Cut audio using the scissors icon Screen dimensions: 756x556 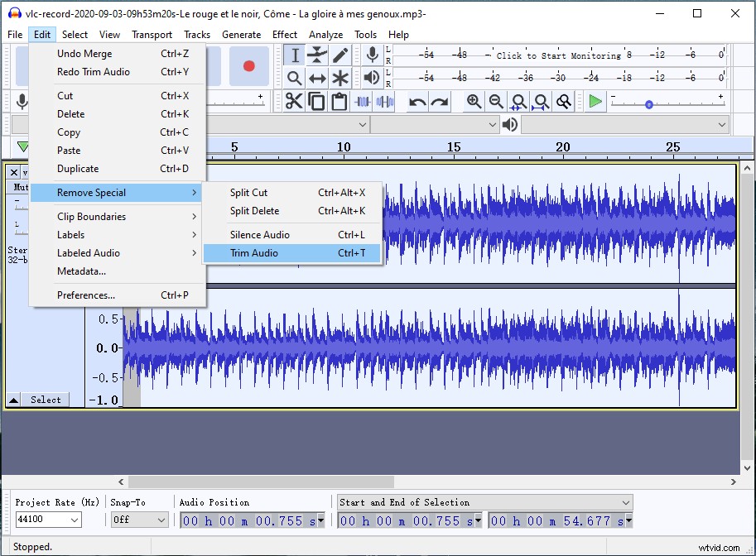tap(293, 101)
